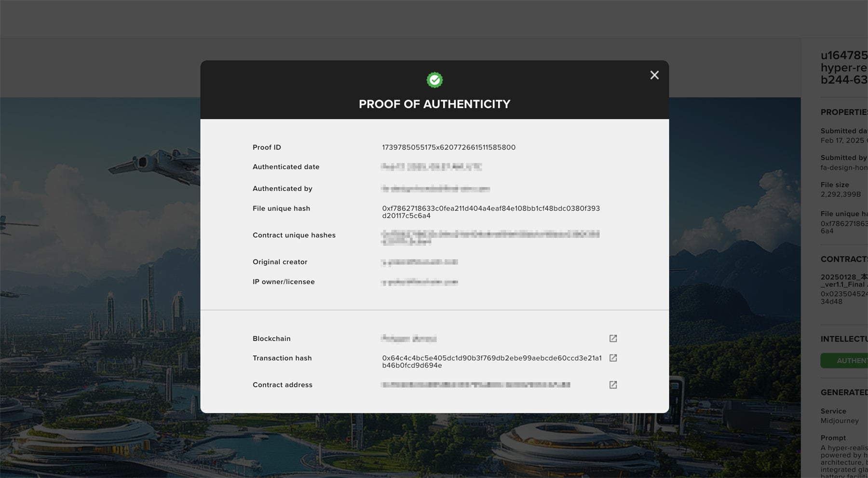Select the transaction hash value starting 0x64c4c4bc5e
Viewport: 868px width, 478px height.
[x=492, y=362]
